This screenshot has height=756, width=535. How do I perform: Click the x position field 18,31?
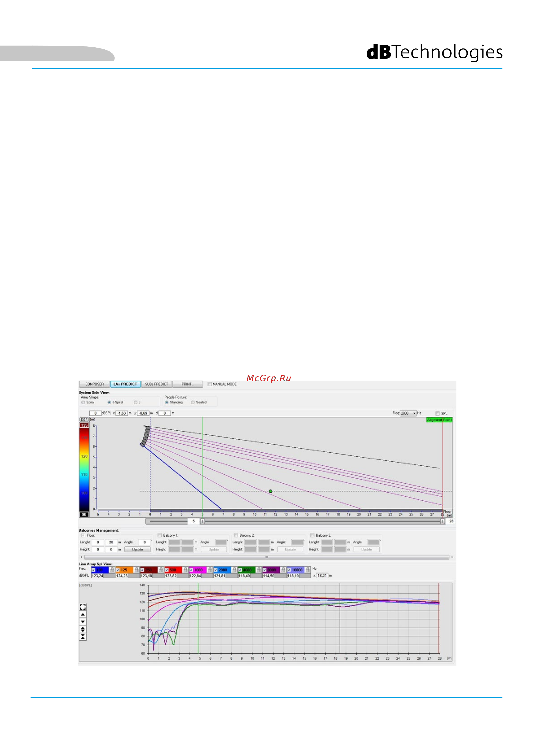click(x=322, y=576)
